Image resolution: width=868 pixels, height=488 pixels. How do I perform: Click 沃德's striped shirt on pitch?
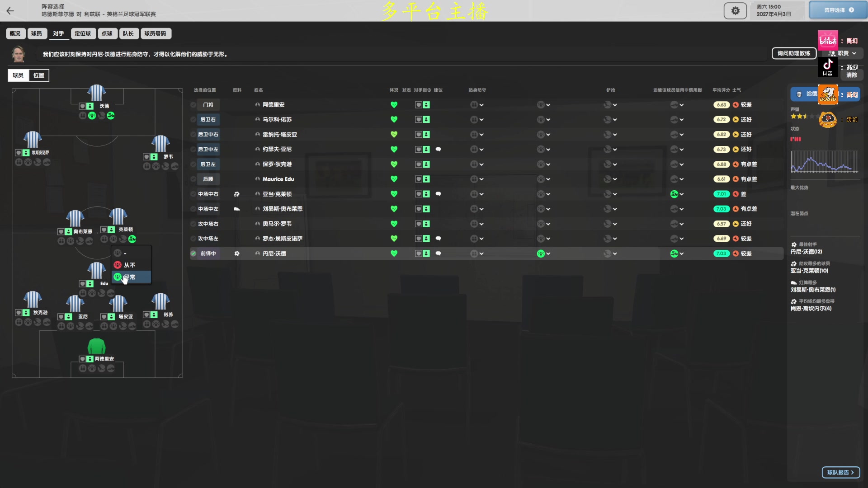pos(96,93)
